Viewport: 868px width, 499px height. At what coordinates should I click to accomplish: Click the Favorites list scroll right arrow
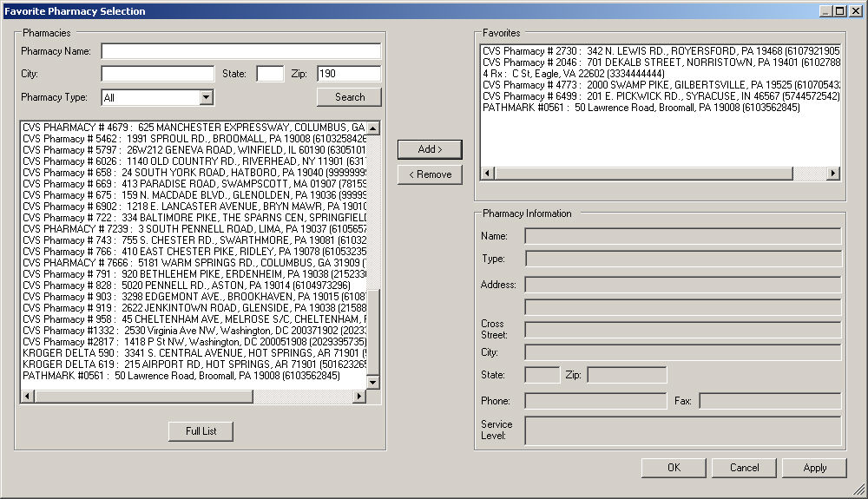coord(833,174)
